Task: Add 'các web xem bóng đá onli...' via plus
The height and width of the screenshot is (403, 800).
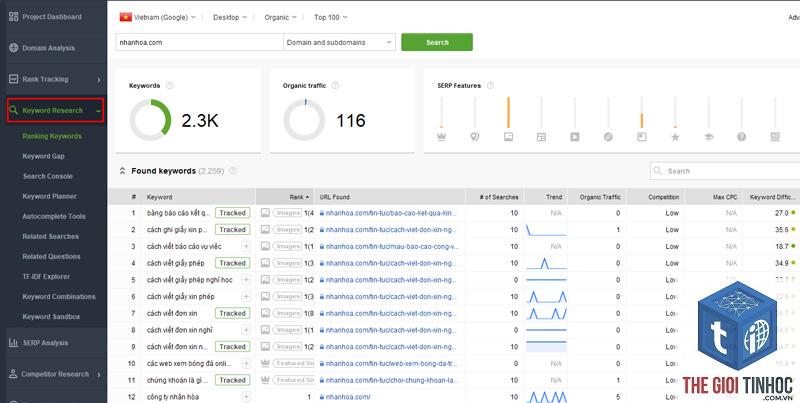Action: click(x=246, y=363)
